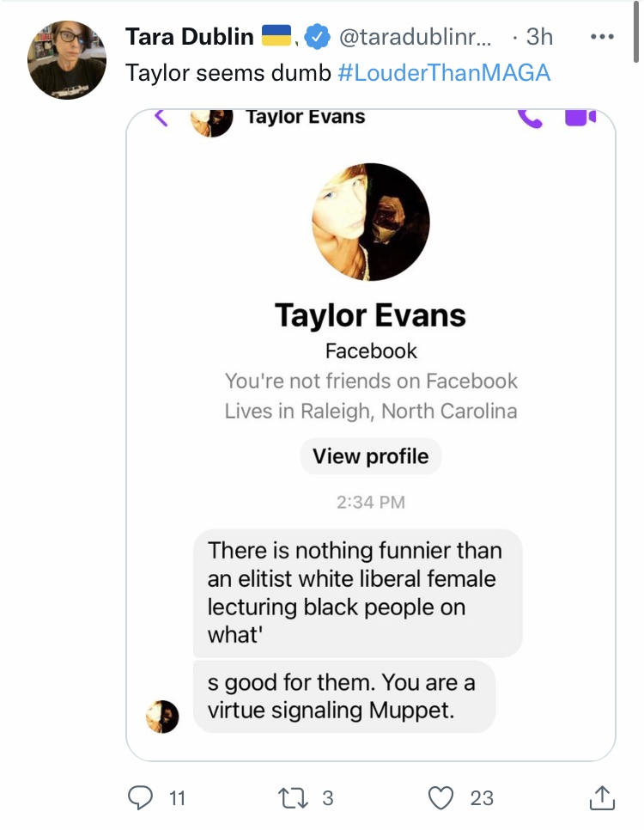Tap the purple video call icon

pyautogui.click(x=580, y=118)
